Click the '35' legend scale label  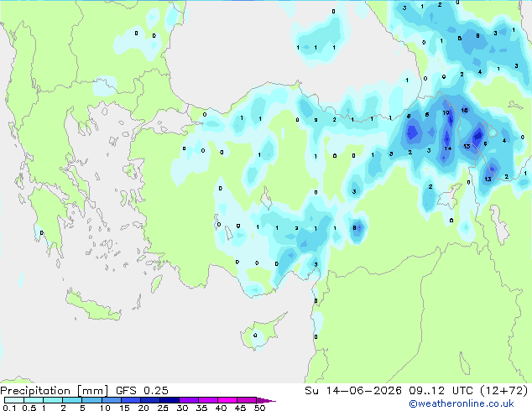tap(201, 408)
